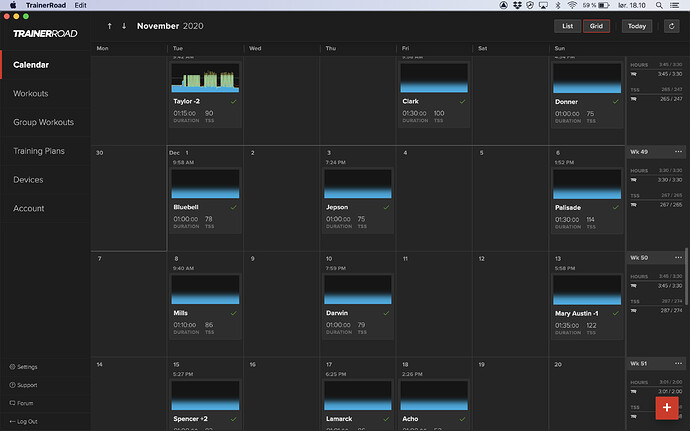Open Donner workout thumbnail

tap(587, 78)
